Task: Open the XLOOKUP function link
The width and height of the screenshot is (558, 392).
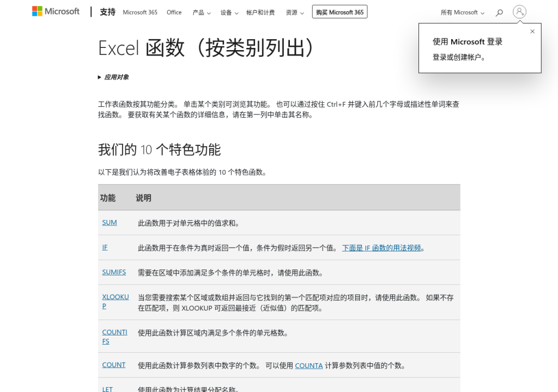Action: click(116, 302)
